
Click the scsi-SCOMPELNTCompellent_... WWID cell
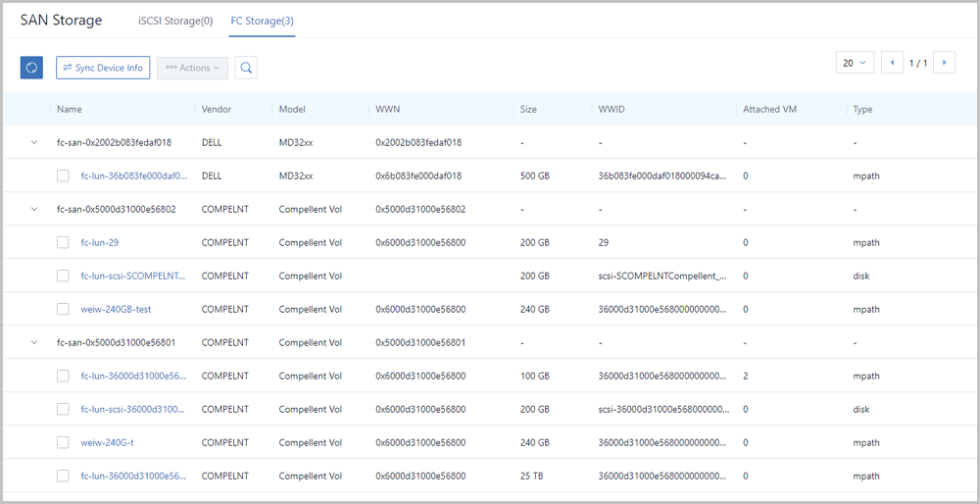[x=662, y=276]
